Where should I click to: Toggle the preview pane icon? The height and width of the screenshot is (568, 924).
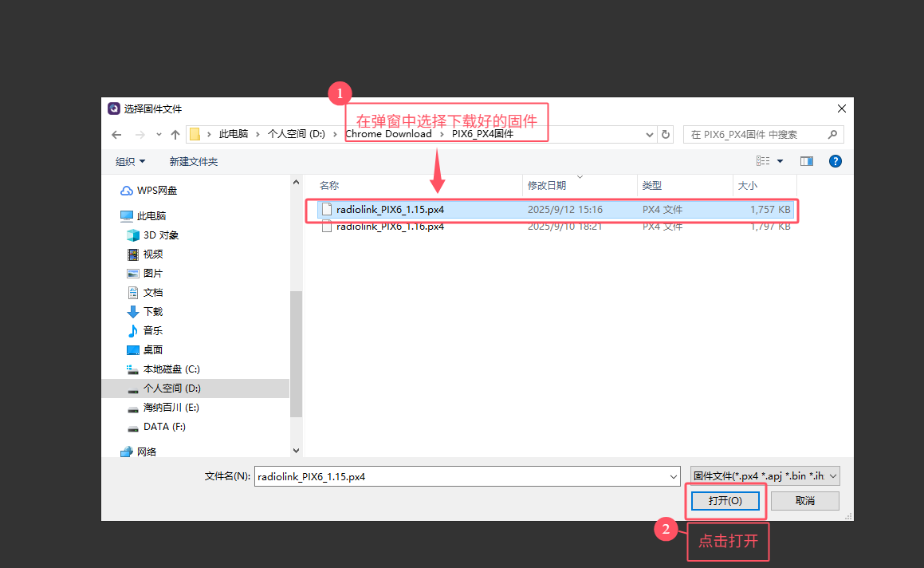click(806, 161)
